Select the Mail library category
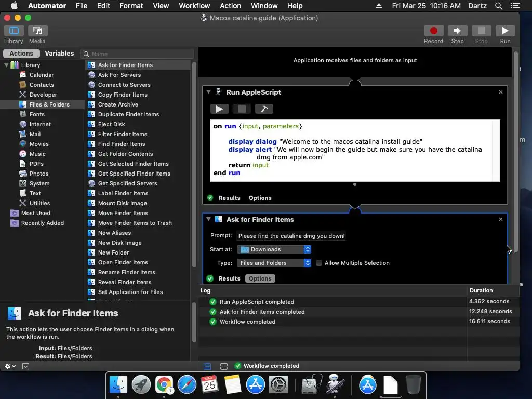 (35, 134)
